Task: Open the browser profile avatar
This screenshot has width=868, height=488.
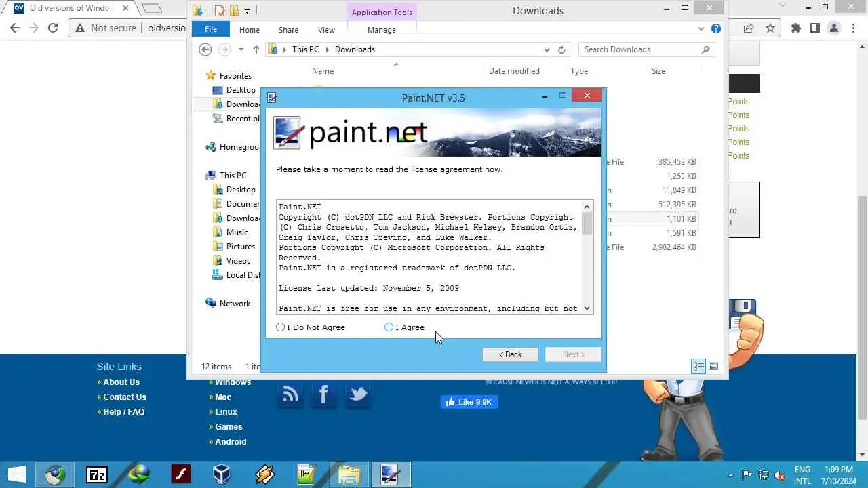Action: point(834,28)
